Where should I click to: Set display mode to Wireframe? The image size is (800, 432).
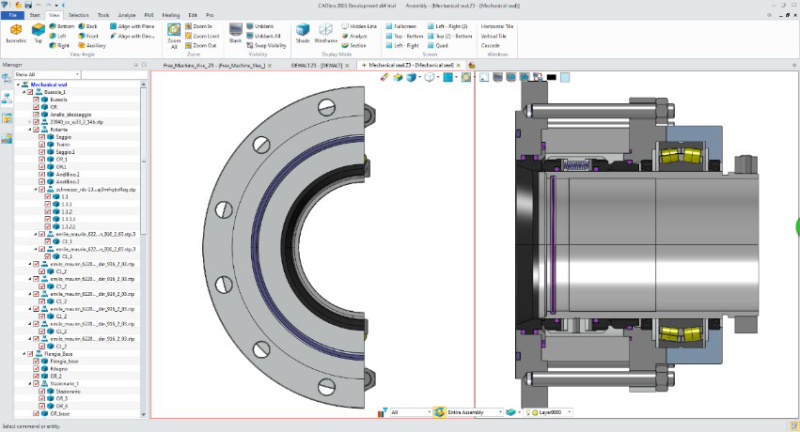[326, 33]
